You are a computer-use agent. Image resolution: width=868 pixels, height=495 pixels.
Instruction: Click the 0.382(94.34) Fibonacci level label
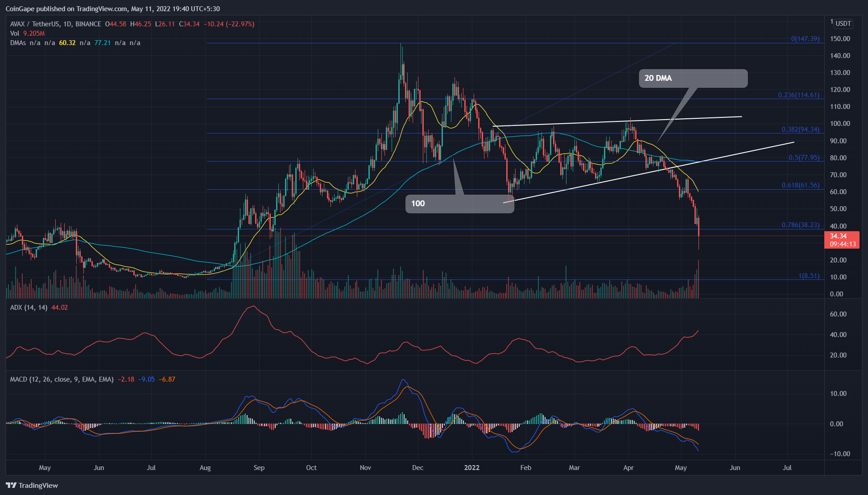coord(800,130)
